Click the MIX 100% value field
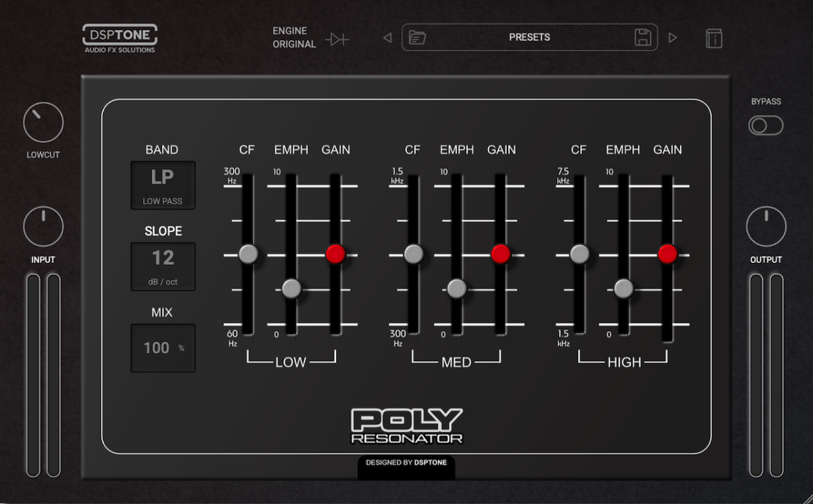Image resolution: width=813 pixels, height=504 pixels. [x=163, y=348]
